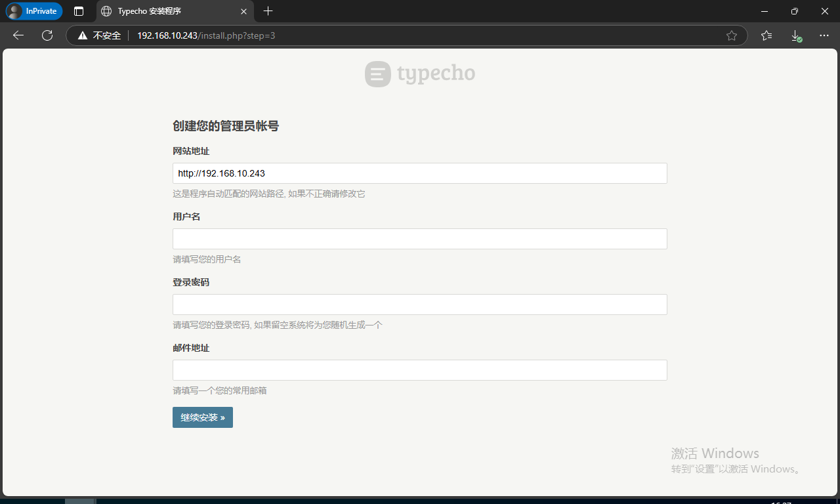The width and height of the screenshot is (840, 504).
Task: Click the 网站地址 input field
Action: coord(419,173)
